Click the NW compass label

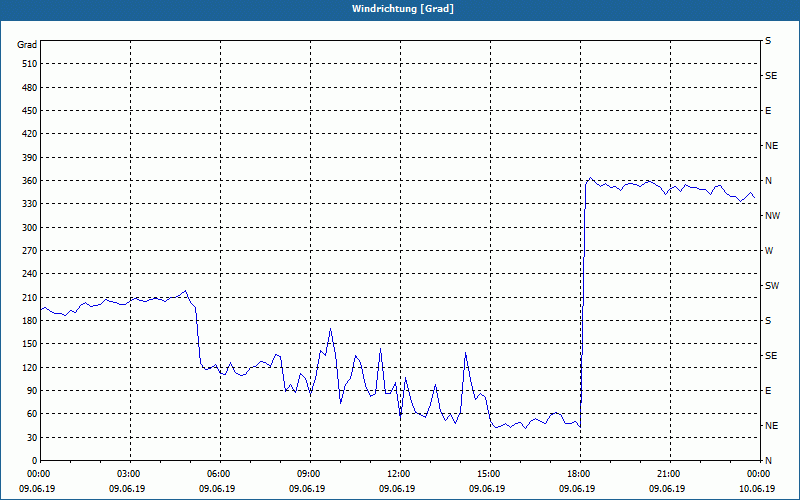(772, 216)
